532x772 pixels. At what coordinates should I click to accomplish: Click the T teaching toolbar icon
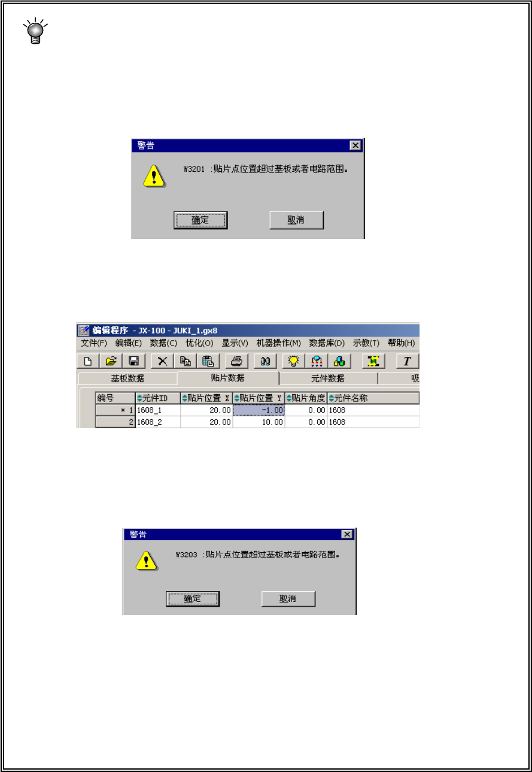(408, 361)
